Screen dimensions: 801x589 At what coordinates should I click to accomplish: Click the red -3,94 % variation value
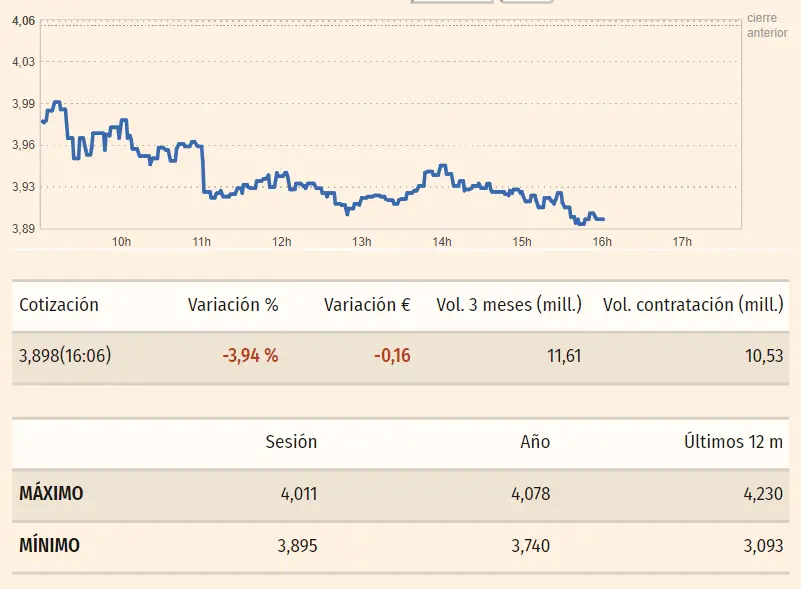250,356
